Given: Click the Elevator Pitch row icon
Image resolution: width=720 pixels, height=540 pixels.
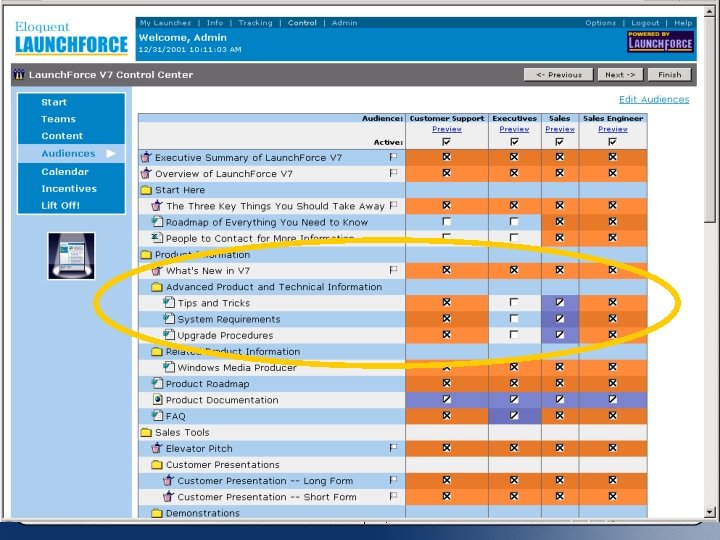Looking at the screenshot, I should click(157, 448).
